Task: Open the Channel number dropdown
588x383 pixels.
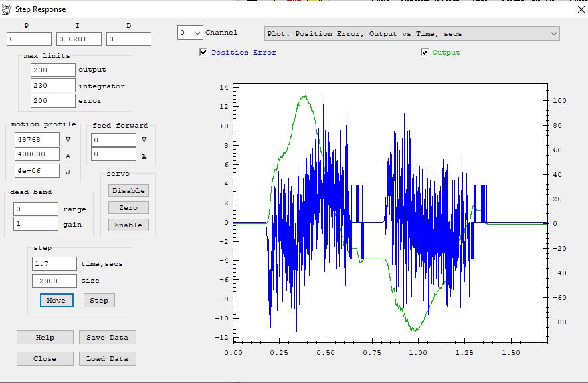Action: pyautogui.click(x=190, y=33)
